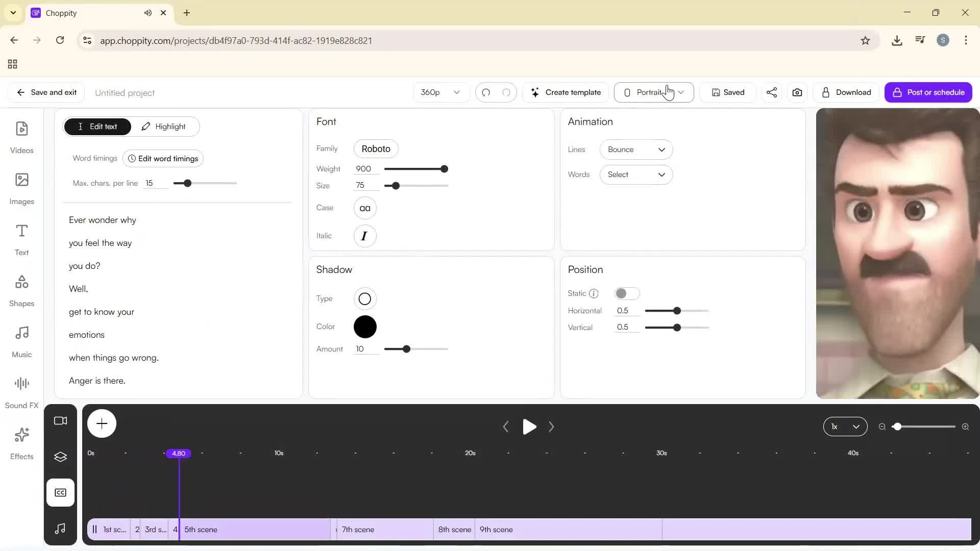Screen dimensions: 980x551
Task: Toggle lowercase with the aa case control
Action: click(x=364, y=208)
